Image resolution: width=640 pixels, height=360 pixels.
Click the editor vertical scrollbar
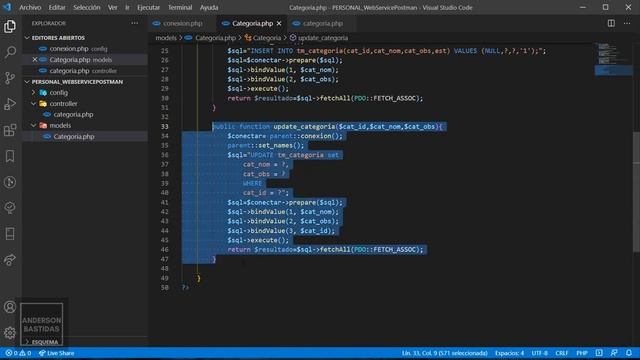636,192
